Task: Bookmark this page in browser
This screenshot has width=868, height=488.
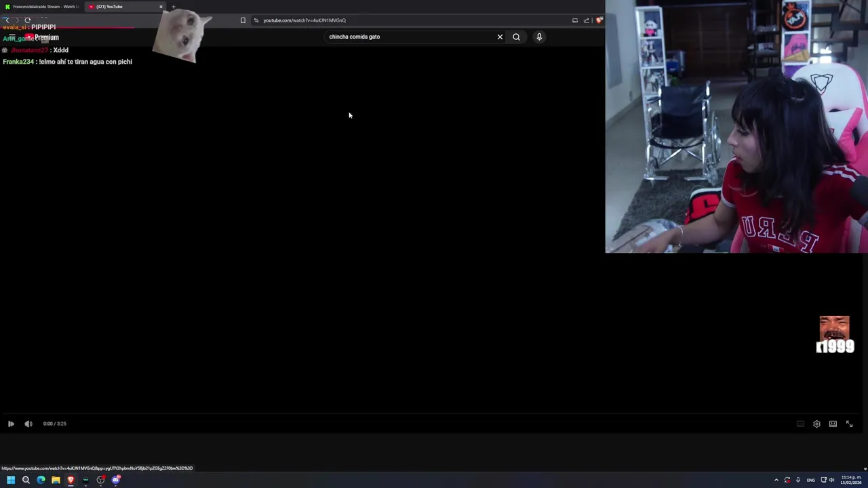Action: pyautogui.click(x=243, y=20)
